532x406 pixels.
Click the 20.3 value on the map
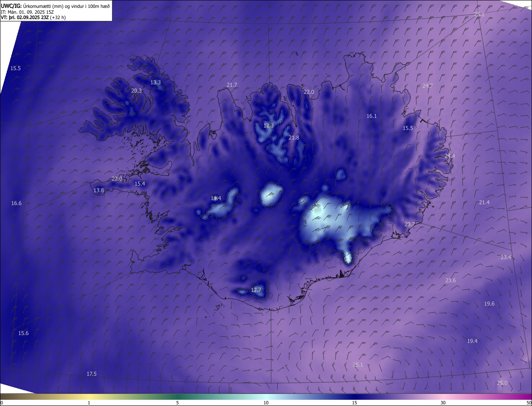(x=136, y=90)
